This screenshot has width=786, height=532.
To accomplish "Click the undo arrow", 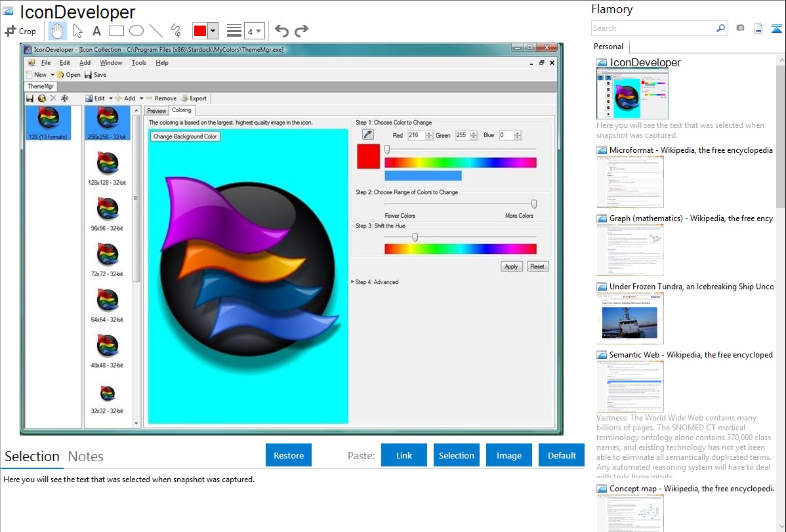I will click(x=281, y=31).
